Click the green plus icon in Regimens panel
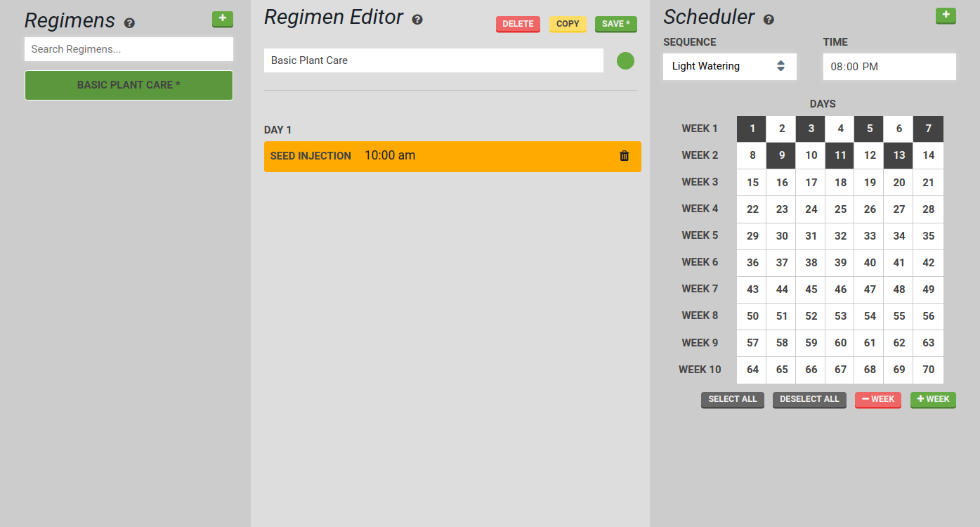This screenshot has height=527, width=980. point(222,19)
